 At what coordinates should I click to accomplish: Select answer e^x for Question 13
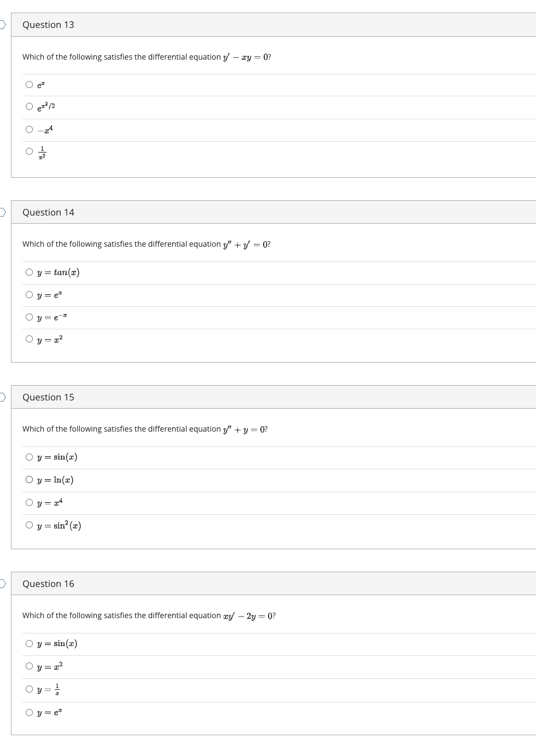pos(28,83)
